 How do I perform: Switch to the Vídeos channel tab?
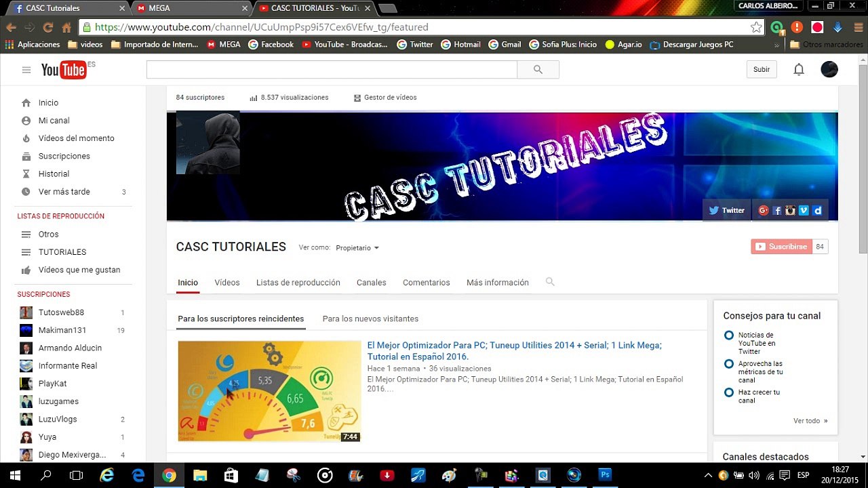(227, 283)
